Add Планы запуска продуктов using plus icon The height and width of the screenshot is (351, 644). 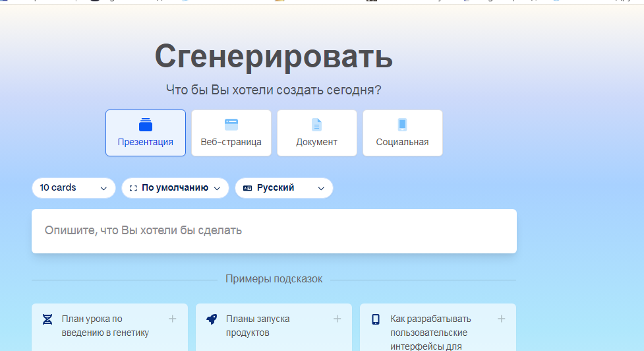tap(337, 319)
